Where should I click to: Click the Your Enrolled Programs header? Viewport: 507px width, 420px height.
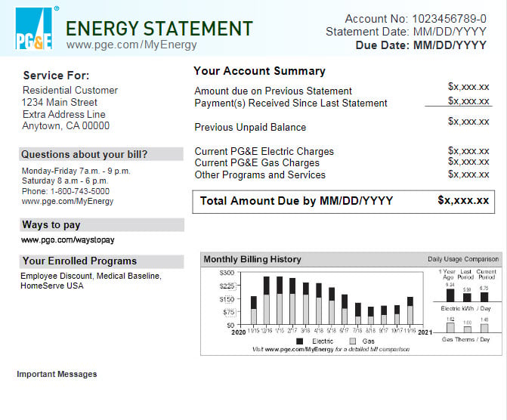[x=102, y=261]
